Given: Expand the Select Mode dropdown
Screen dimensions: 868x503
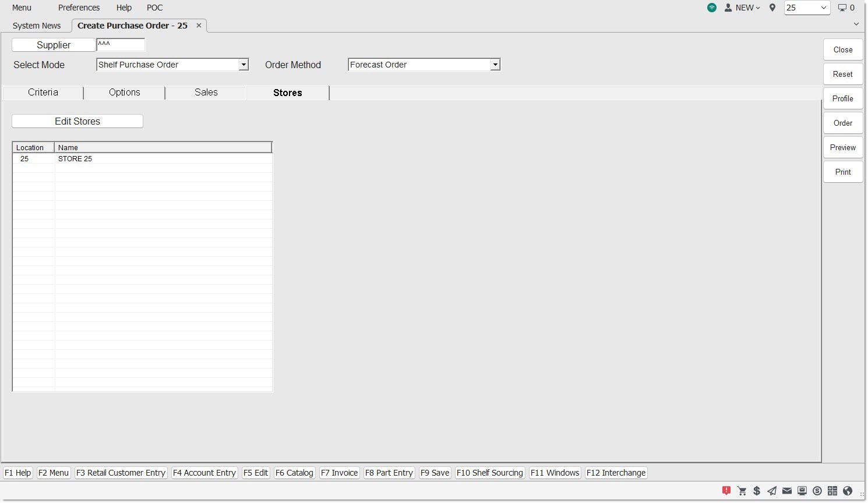Looking at the screenshot, I should pyautogui.click(x=244, y=65).
